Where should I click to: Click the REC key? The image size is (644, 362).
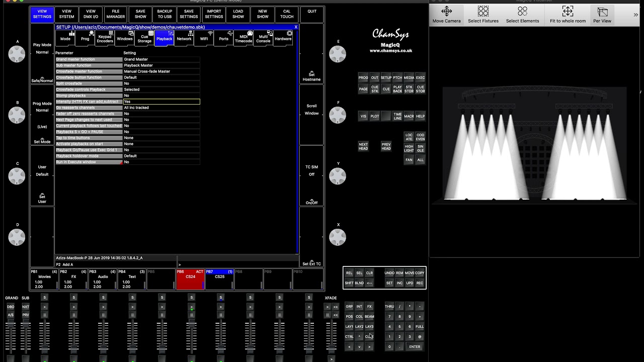pyautogui.click(x=420, y=283)
